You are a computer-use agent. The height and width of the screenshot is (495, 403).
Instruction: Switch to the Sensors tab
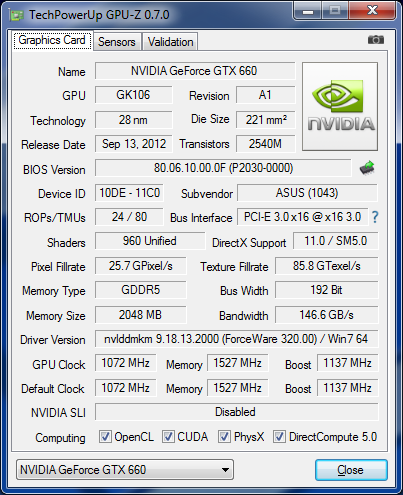pos(117,42)
